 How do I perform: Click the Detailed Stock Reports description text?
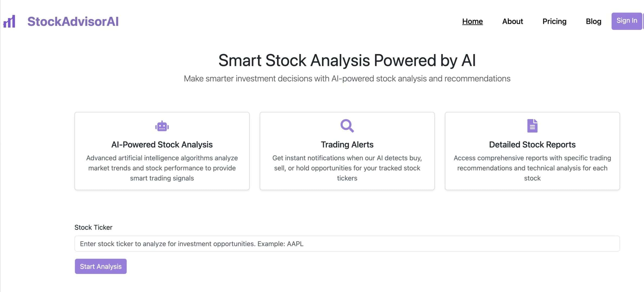532,168
